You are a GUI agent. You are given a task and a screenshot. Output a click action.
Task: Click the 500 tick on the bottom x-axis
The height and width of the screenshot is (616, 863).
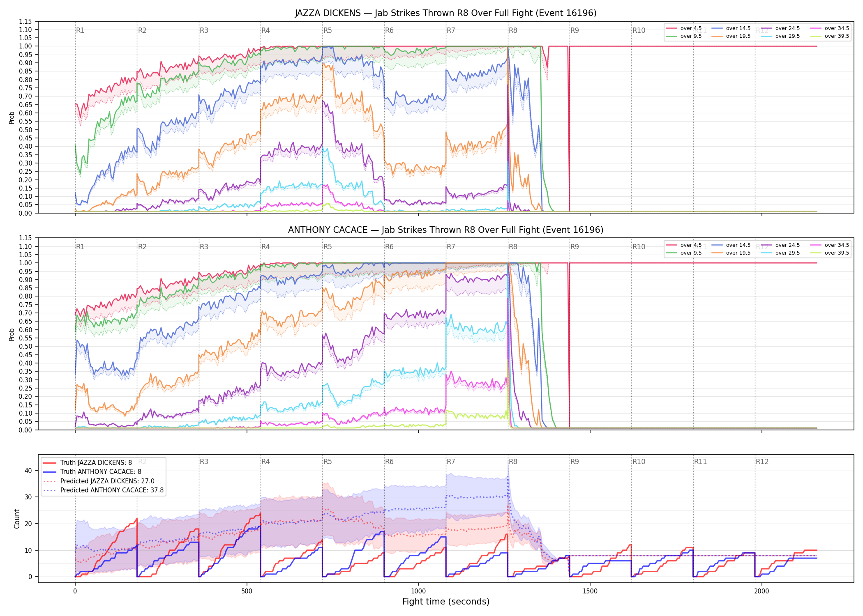(247, 591)
